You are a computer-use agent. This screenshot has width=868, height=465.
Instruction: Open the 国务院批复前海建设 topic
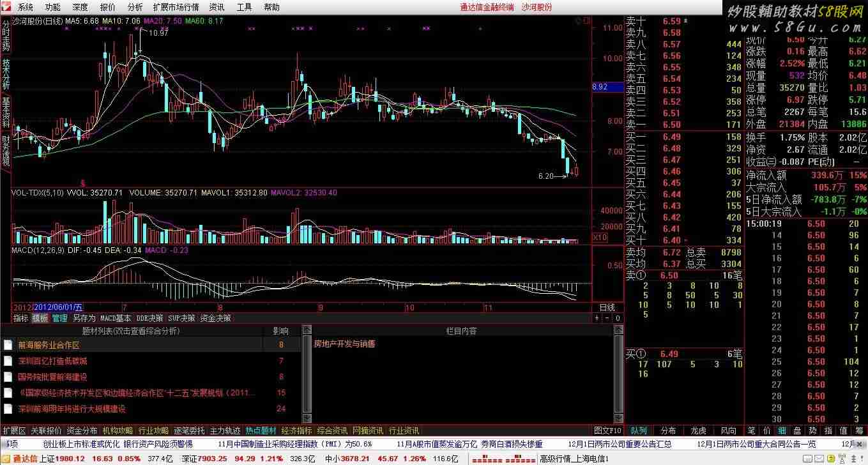pos(52,377)
